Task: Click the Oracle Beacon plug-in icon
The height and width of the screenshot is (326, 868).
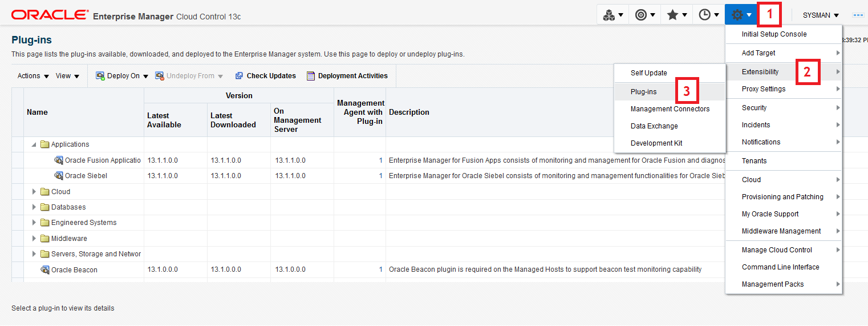Action: click(x=45, y=269)
